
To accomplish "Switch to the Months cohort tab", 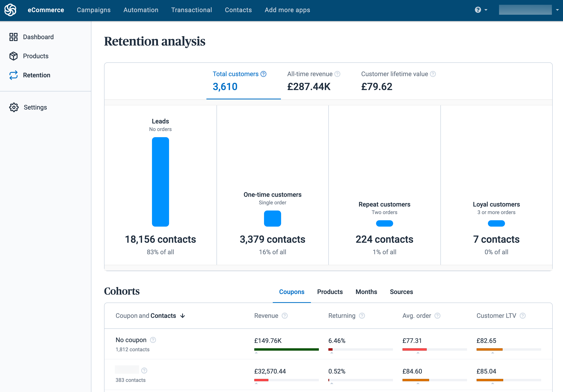I will (366, 292).
